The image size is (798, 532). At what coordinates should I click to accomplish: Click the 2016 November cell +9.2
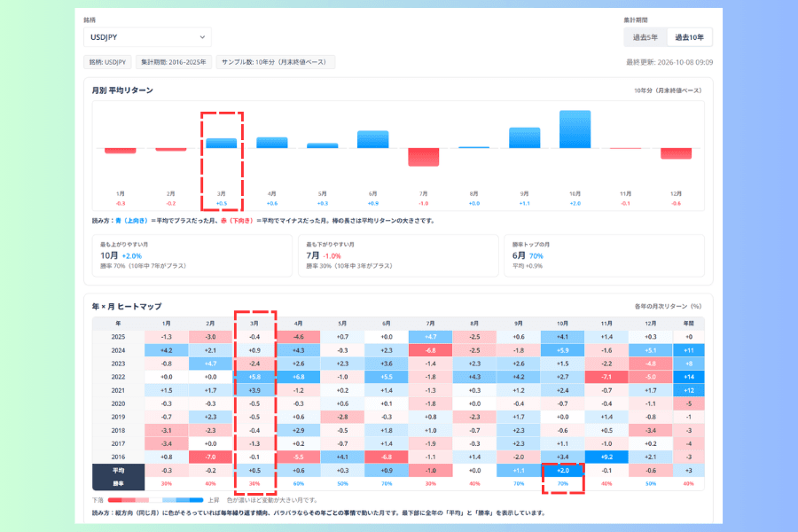tap(606, 457)
